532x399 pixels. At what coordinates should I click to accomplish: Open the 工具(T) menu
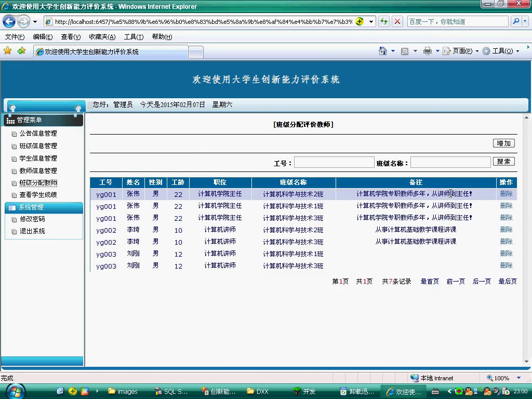(134, 37)
